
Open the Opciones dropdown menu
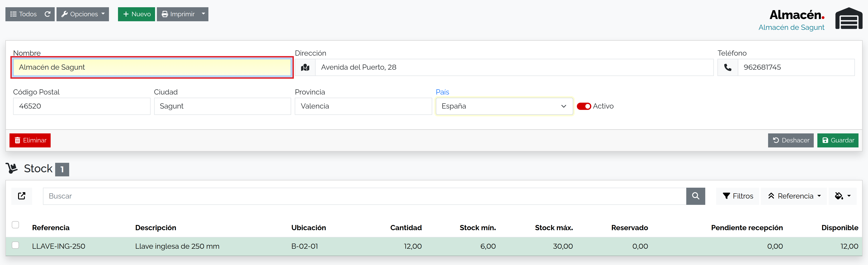[83, 14]
